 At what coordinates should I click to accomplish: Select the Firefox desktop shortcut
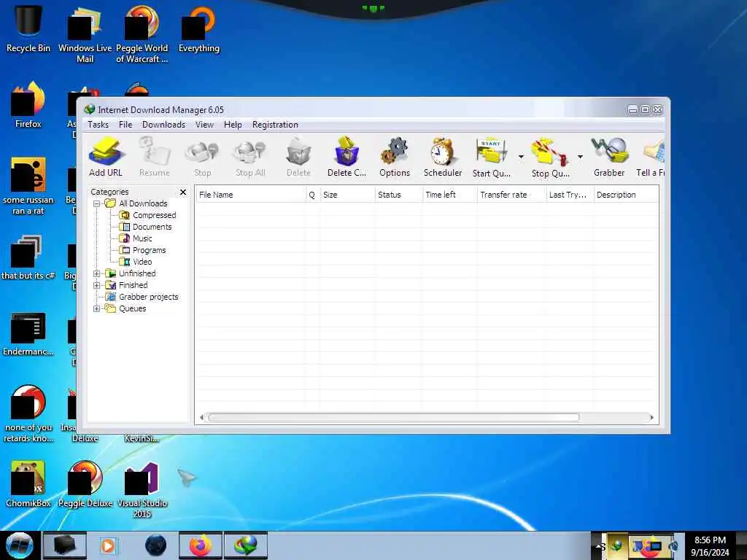[x=28, y=105]
